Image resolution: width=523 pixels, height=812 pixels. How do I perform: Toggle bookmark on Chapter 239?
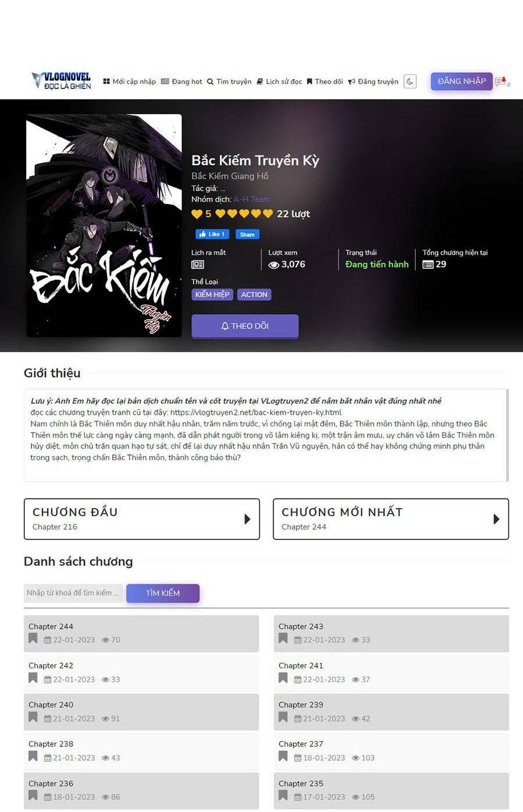[283, 717]
